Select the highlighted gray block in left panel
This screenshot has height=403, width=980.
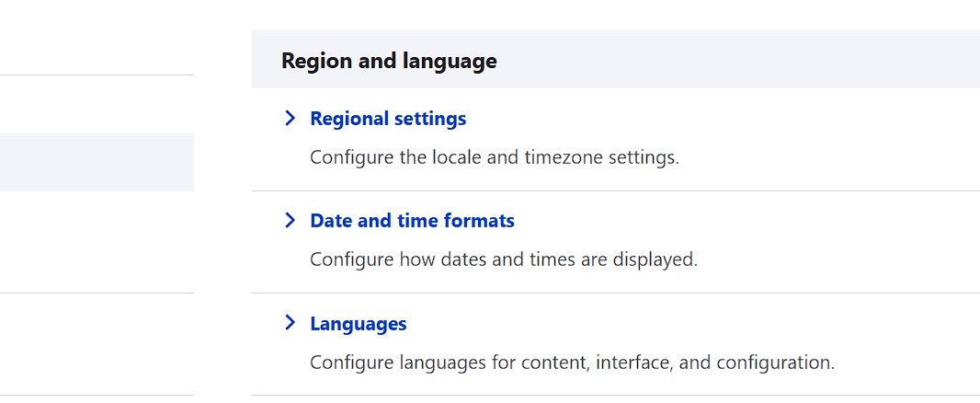point(97,162)
